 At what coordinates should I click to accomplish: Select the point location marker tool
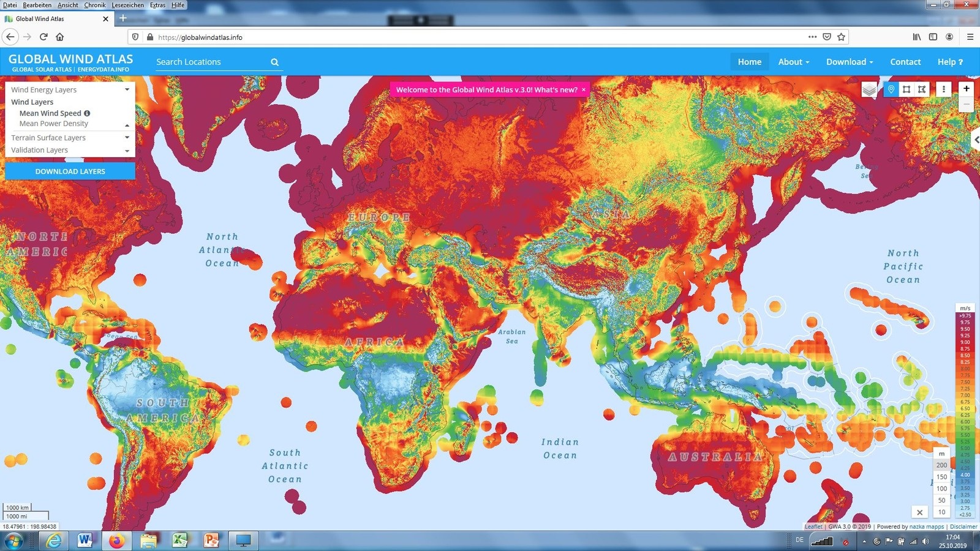[x=891, y=89]
